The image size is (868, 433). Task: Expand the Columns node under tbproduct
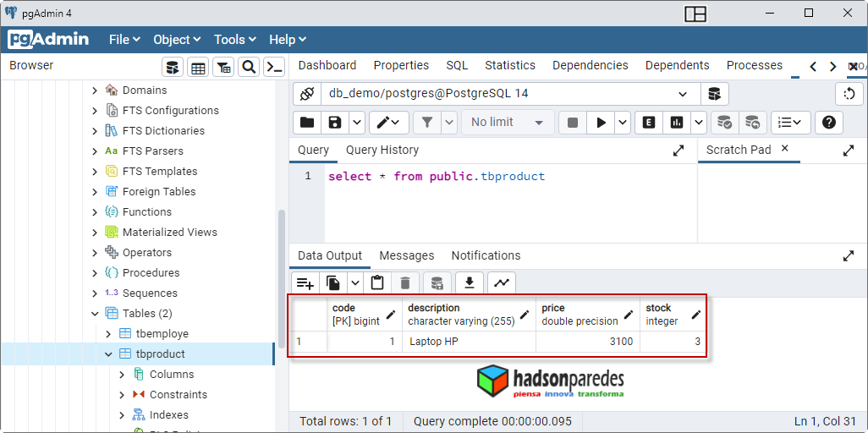123,375
